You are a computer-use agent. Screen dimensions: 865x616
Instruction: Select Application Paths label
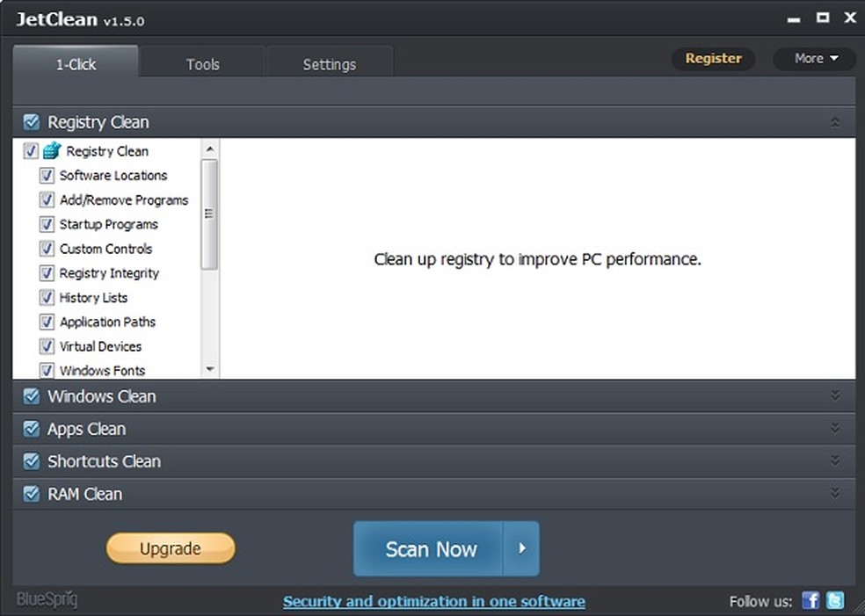[x=107, y=322]
